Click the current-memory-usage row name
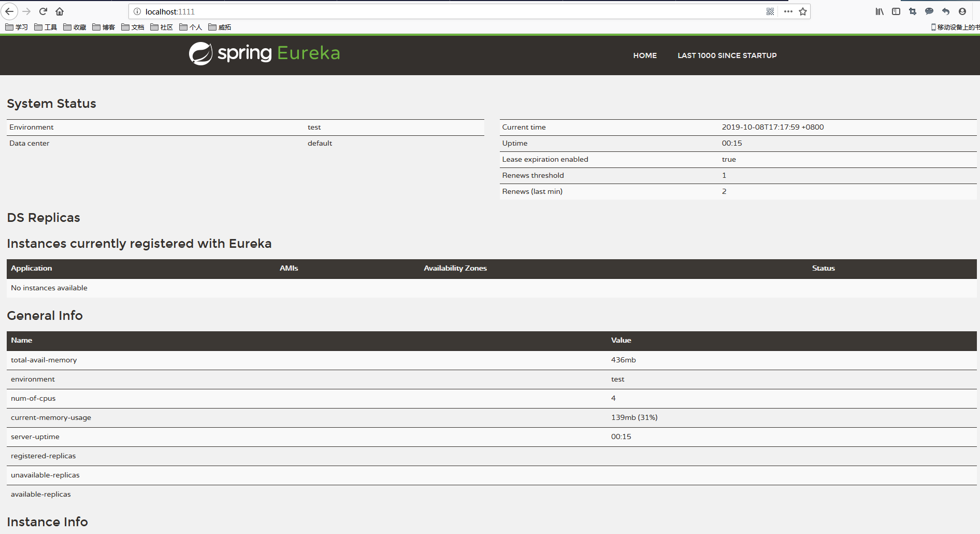Image resolution: width=980 pixels, height=534 pixels. (51, 417)
